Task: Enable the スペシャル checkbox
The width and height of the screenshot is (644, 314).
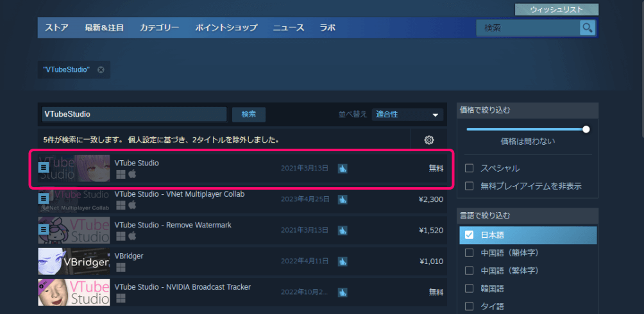Action: click(x=469, y=169)
